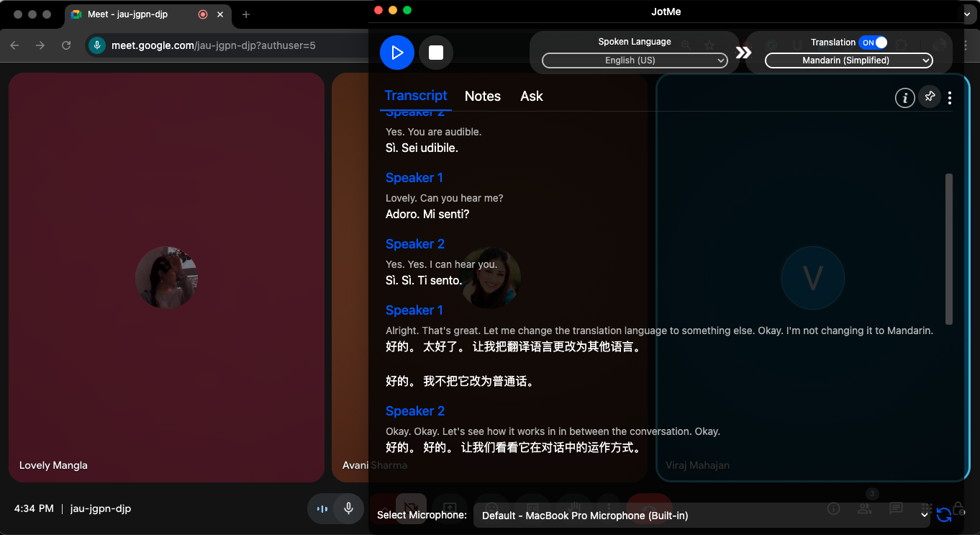
Task: Reload the Google Meet page in Chrome
Action: [x=66, y=45]
